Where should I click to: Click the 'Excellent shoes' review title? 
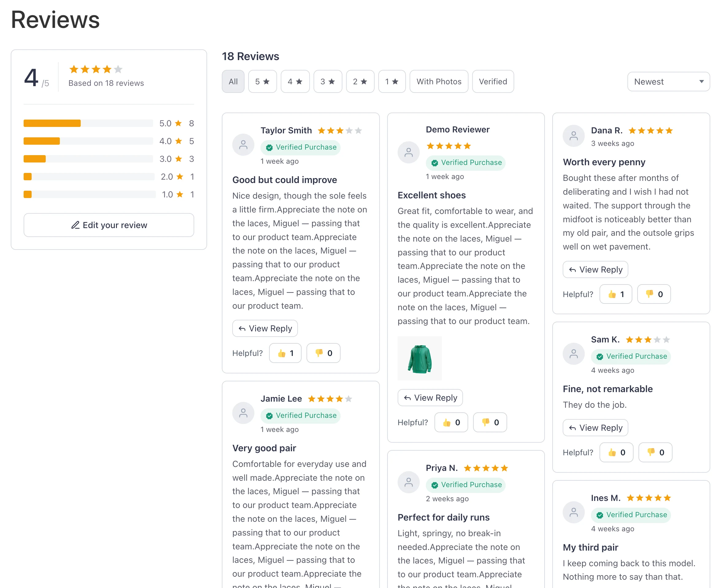click(431, 195)
